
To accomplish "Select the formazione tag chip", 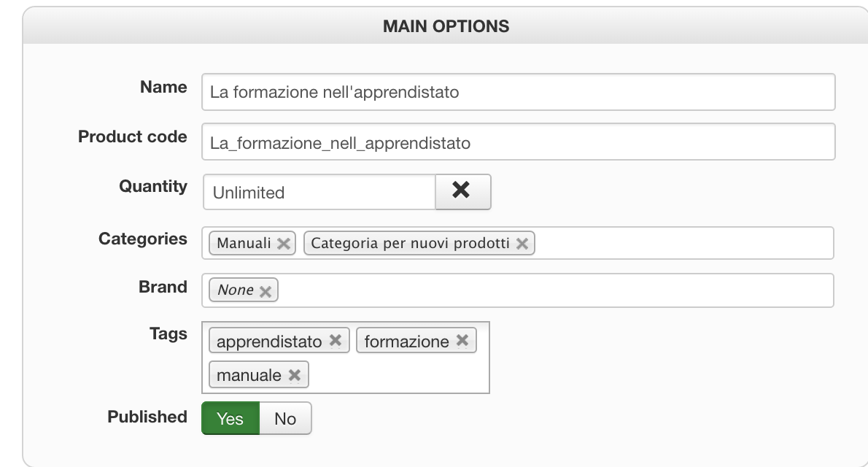I will pyautogui.click(x=406, y=341).
